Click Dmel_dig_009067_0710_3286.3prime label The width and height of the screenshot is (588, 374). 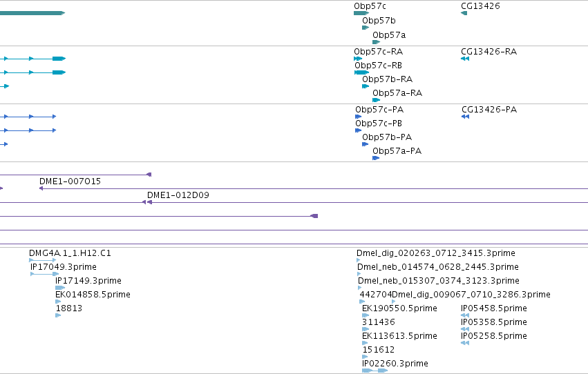point(471,295)
